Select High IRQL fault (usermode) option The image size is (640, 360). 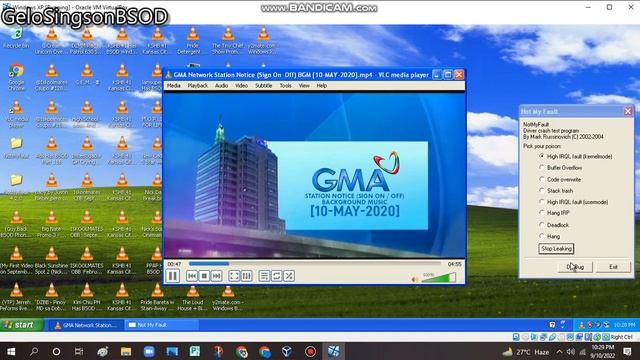click(x=573, y=202)
